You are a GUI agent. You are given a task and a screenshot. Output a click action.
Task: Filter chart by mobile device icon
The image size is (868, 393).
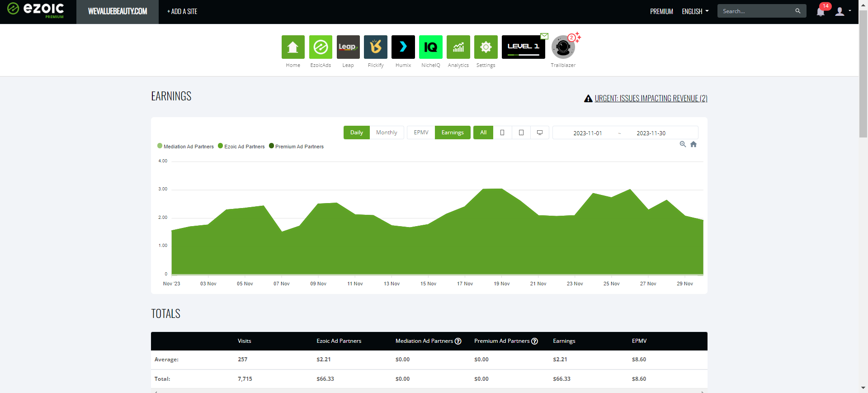(x=502, y=133)
